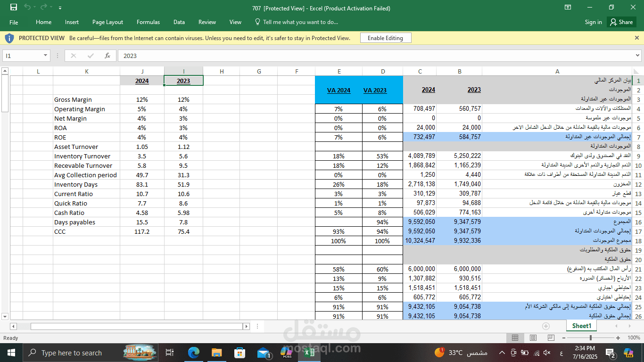644x362 pixels.
Task: Select Page Break Preview view icon
Action: click(x=550, y=338)
